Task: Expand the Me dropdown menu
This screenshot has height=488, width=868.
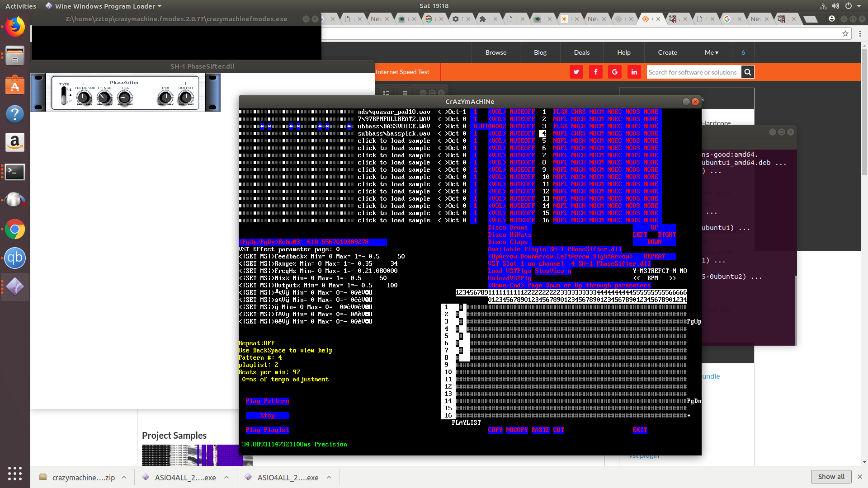Action: pos(711,52)
